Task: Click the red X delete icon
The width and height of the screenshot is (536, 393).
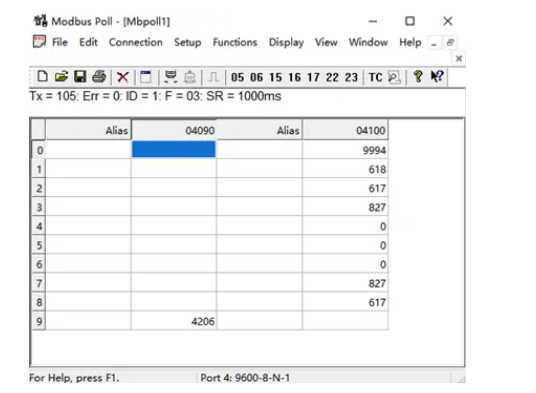Action: 123,77
